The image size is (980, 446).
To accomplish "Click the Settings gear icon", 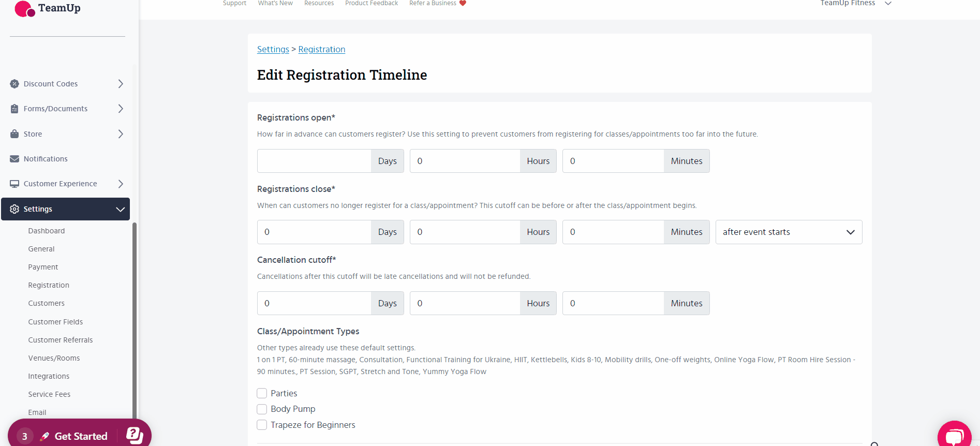I will 14,209.
